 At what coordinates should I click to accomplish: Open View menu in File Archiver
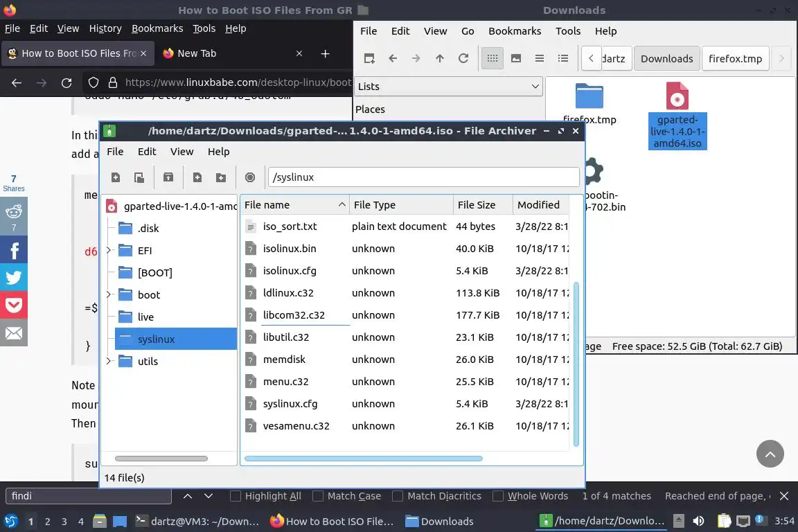pyautogui.click(x=181, y=152)
